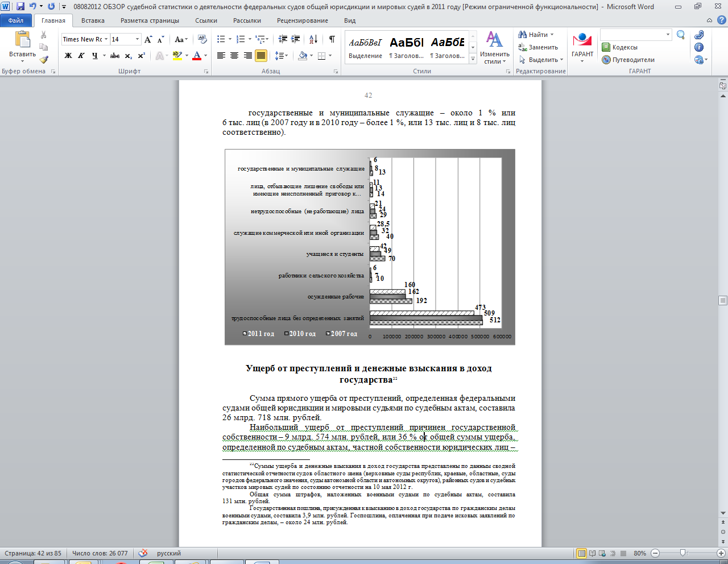
Task: Expand line spacing dropdown
Action: [x=281, y=56]
